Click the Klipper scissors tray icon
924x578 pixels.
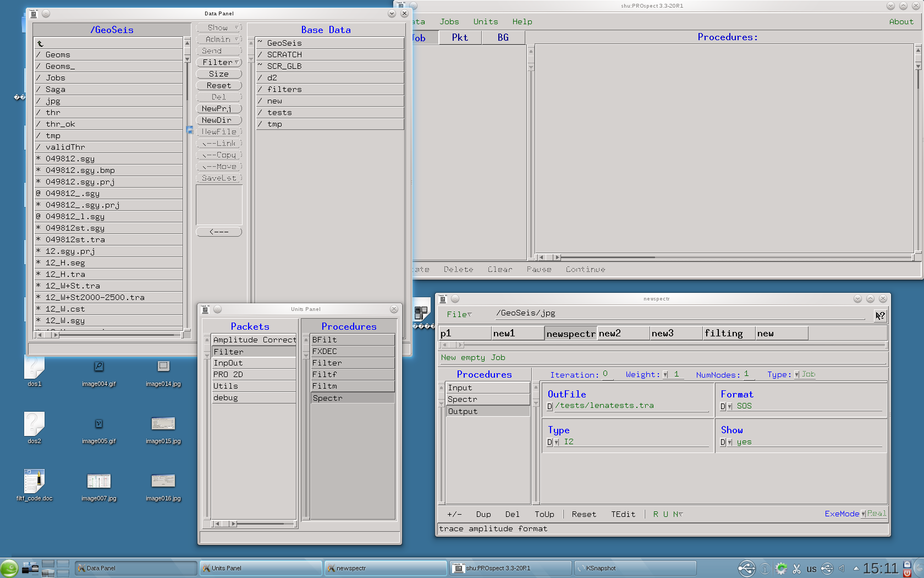796,569
